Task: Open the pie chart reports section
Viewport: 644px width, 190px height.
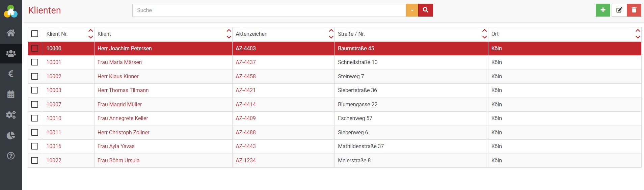Action: click(11, 135)
